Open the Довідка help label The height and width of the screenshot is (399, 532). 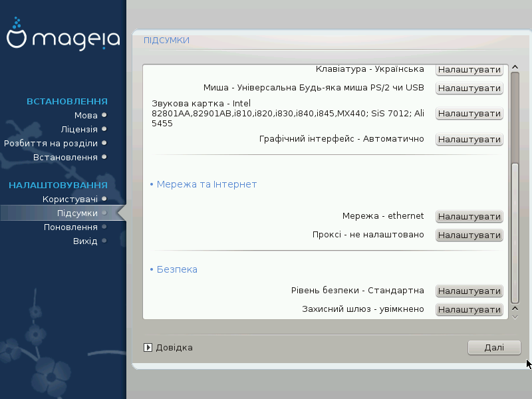(x=174, y=347)
